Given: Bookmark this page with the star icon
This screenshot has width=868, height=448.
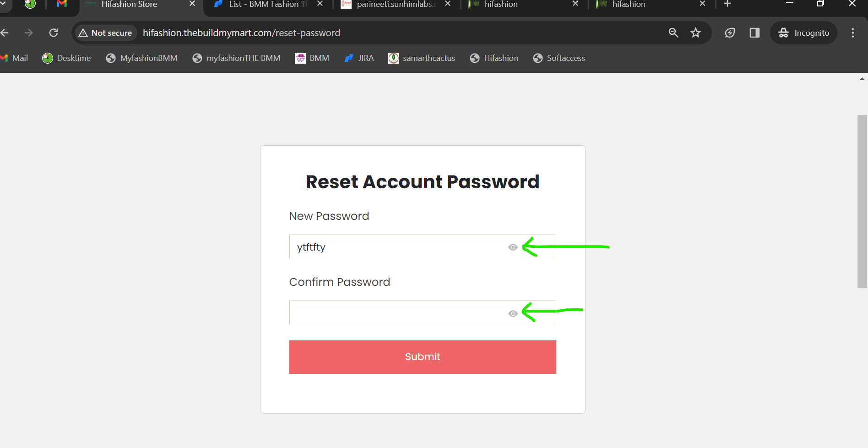Looking at the screenshot, I should tap(696, 33).
